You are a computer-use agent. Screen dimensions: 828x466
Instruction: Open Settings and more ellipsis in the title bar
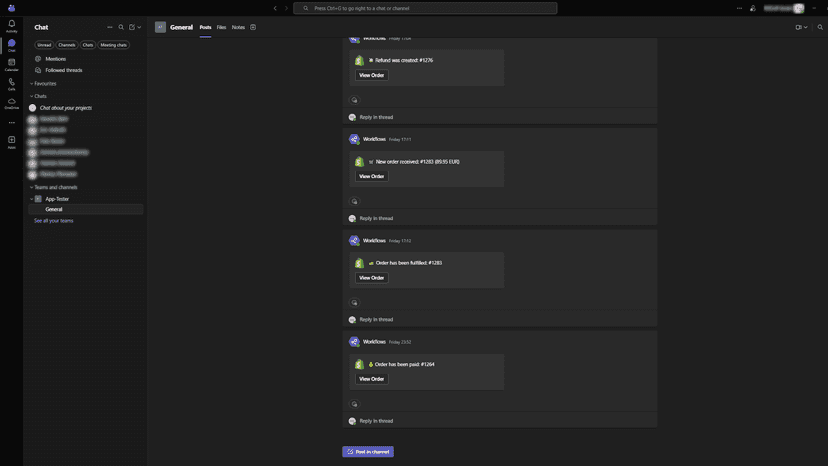pos(739,8)
